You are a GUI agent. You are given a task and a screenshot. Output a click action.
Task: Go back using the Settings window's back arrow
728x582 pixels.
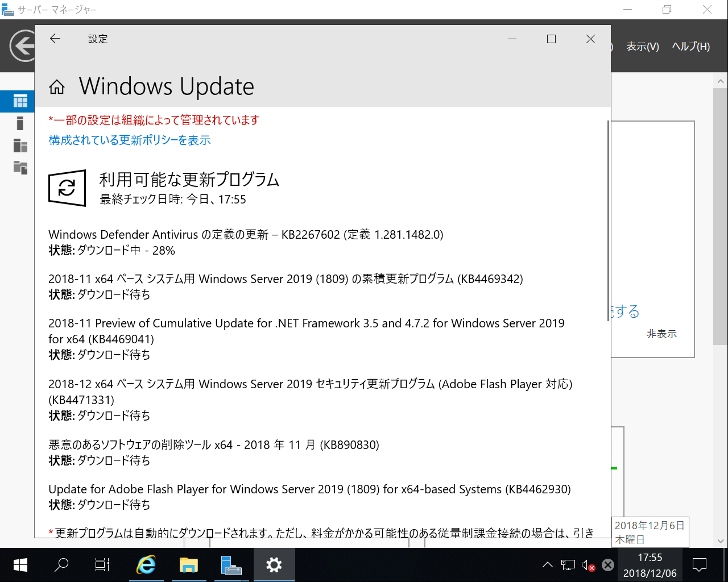(55, 39)
